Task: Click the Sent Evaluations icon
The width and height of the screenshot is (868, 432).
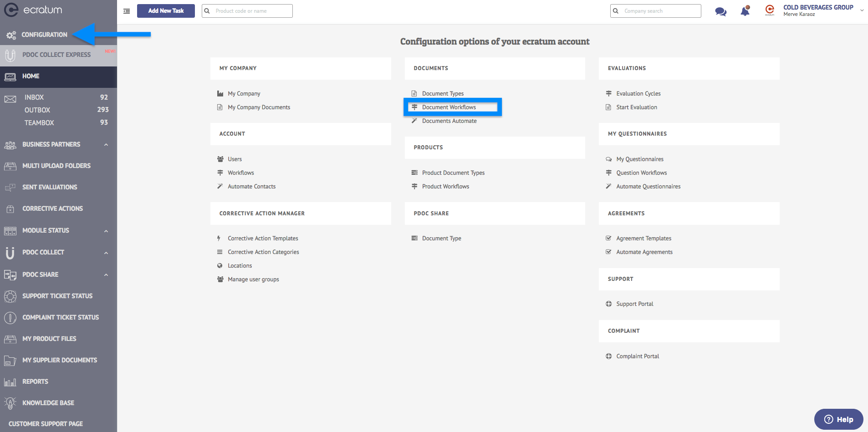Action: [x=10, y=188]
